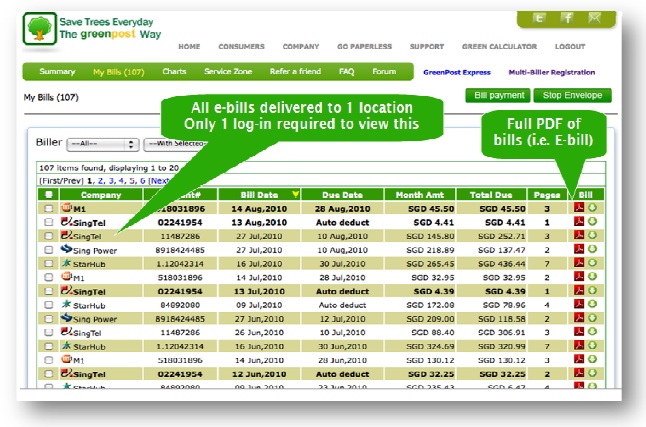The width and height of the screenshot is (646, 427).
Task: Open the Refer a friend tab
Action: (295, 71)
